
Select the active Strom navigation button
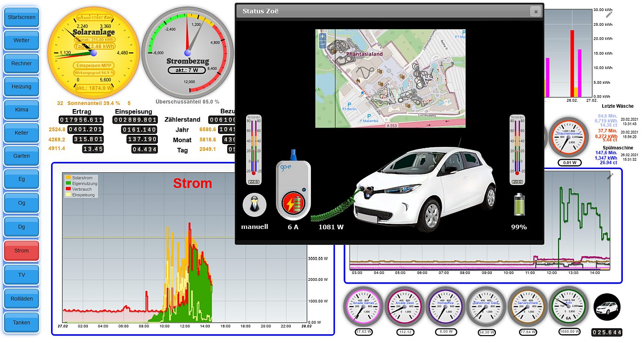(22, 250)
